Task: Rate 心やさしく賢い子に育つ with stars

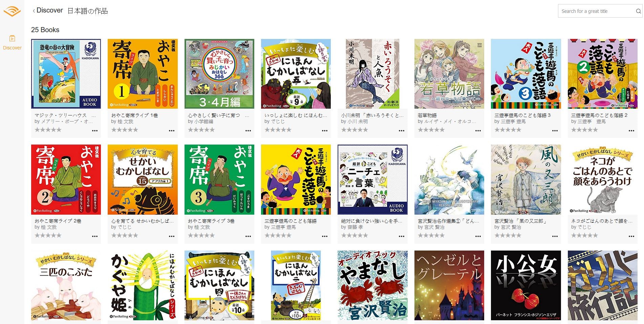Action: tap(201, 130)
